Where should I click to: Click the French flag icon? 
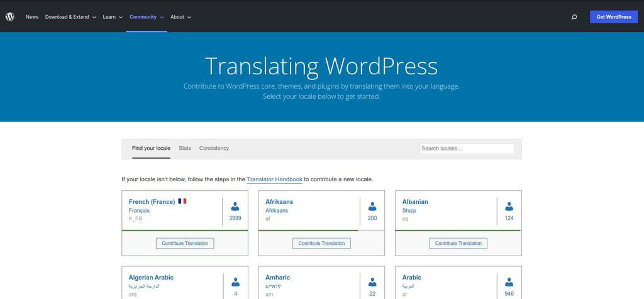click(x=182, y=201)
